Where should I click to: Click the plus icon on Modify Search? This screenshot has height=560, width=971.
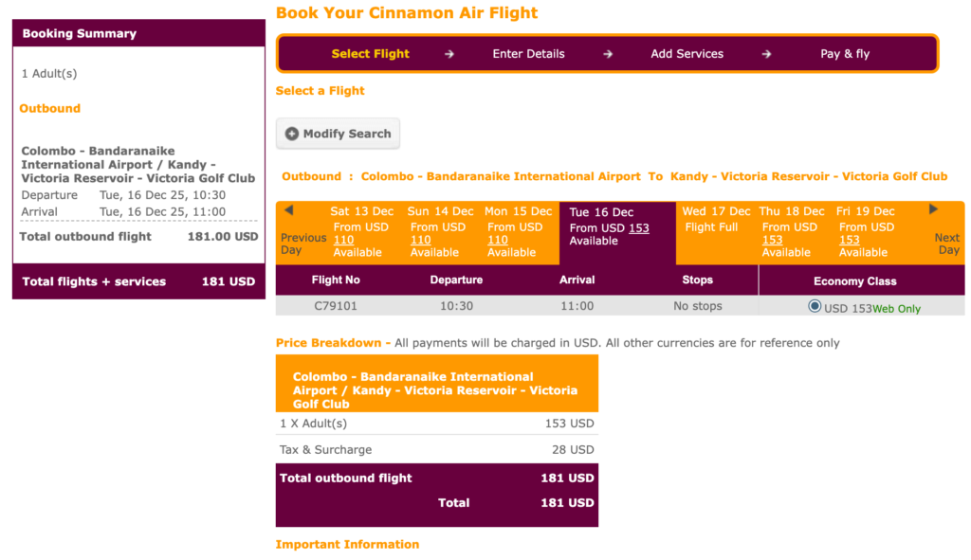[291, 135]
